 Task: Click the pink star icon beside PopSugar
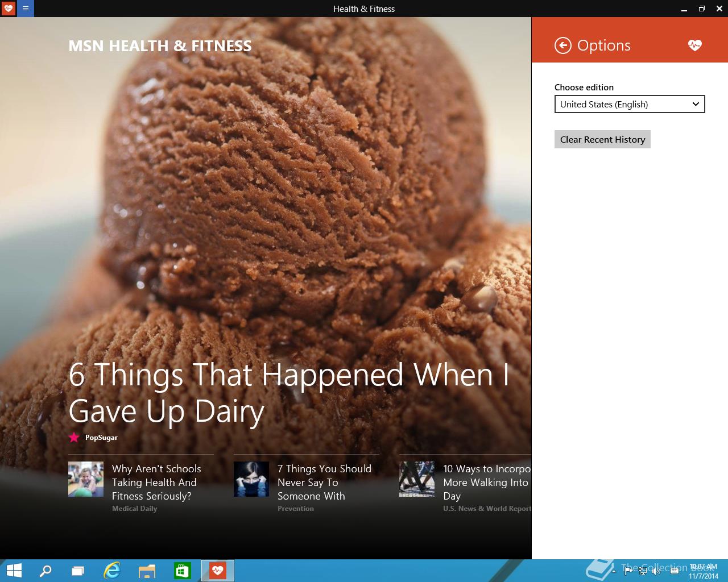(74, 437)
